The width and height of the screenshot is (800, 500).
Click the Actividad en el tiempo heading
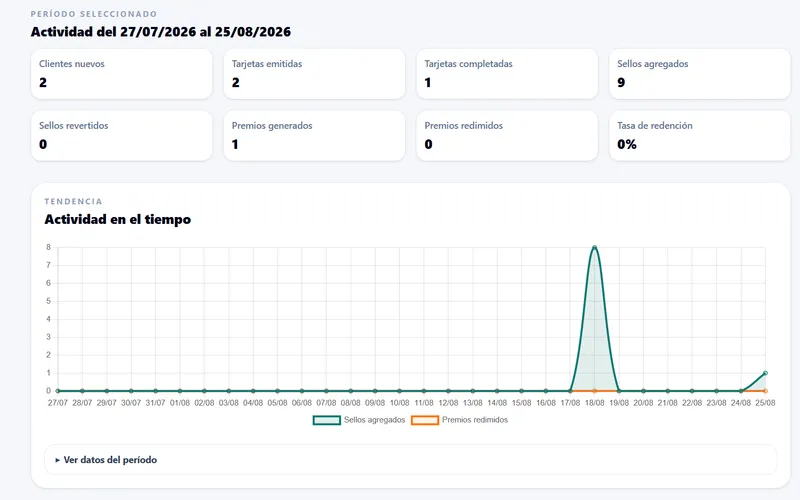pyautogui.click(x=118, y=219)
